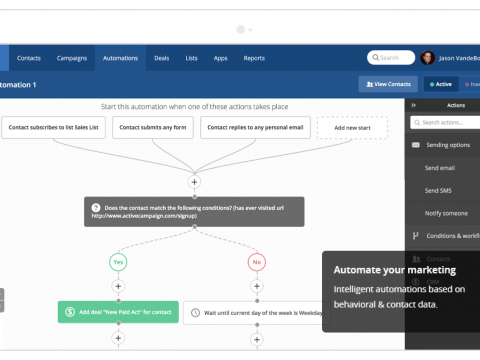The image size is (480, 360).
Task: Expand the Sending options section
Action: pos(443,145)
